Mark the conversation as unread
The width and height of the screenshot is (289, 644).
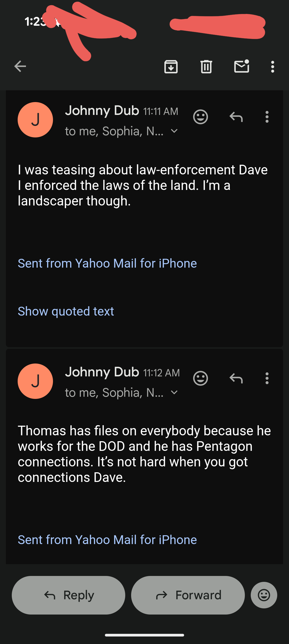(242, 66)
